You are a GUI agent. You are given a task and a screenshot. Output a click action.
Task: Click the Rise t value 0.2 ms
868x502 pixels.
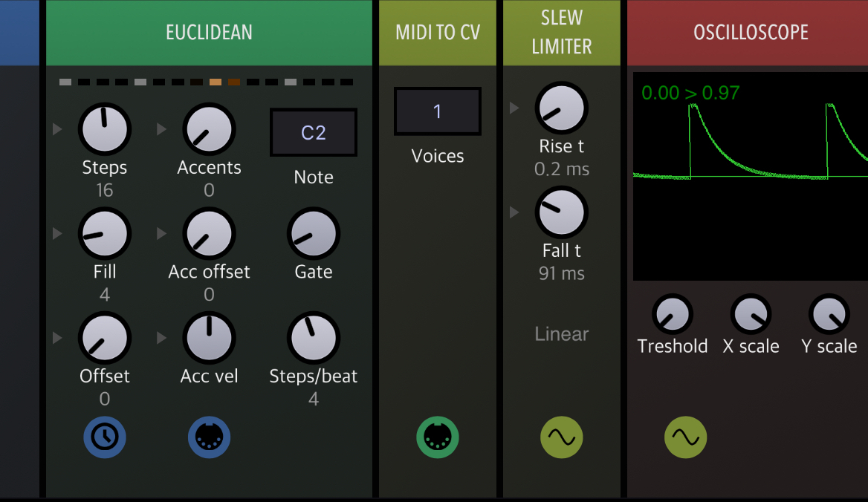click(561, 169)
